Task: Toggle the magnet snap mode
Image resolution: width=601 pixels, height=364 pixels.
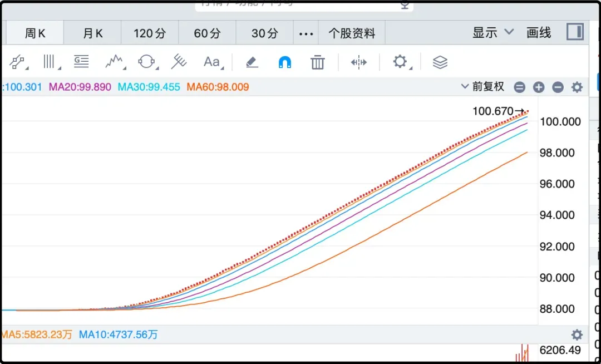Action: click(285, 62)
